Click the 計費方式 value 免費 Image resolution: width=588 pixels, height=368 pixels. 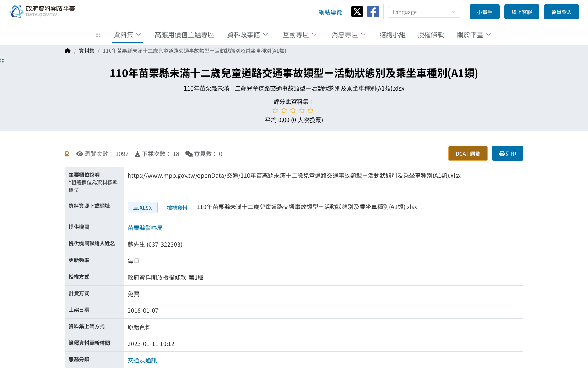pyautogui.click(x=133, y=294)
